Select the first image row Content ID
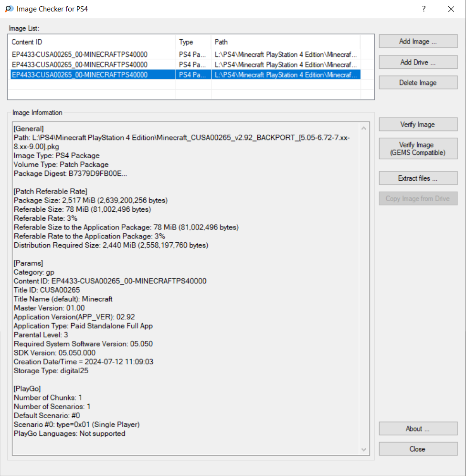The width and height of the screenshot is (466, 476). point(80,54)
